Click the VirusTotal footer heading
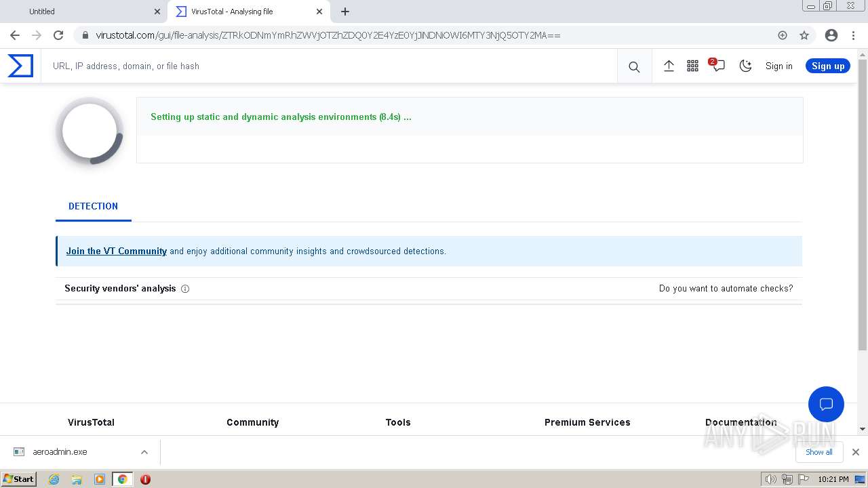 (91, 422)
